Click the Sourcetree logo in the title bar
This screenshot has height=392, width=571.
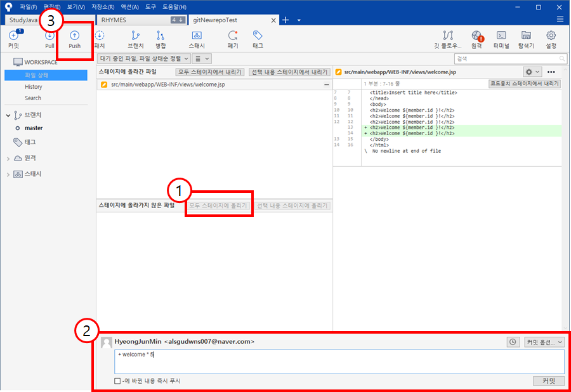tap(8, 7)
